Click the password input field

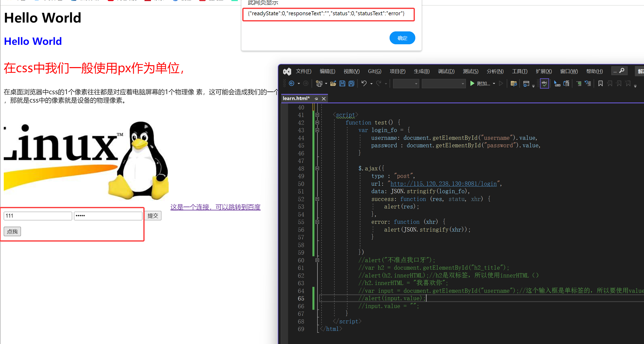(108, 216)
